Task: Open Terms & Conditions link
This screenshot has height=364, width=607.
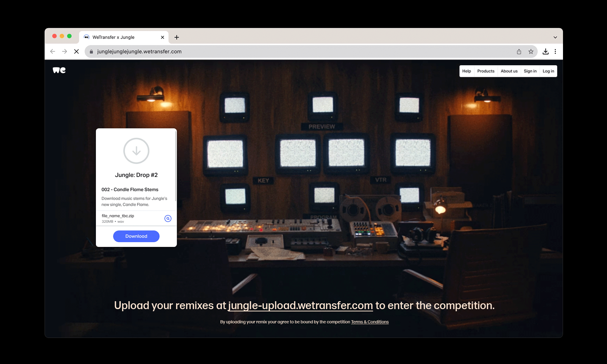Action: point(370,322)
